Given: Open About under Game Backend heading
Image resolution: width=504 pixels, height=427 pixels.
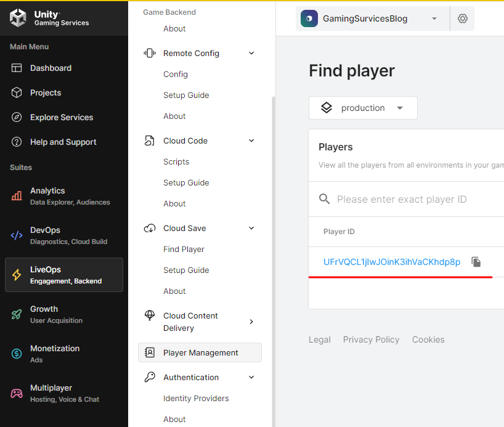Looking at the screenshot, I should [174, 28].
